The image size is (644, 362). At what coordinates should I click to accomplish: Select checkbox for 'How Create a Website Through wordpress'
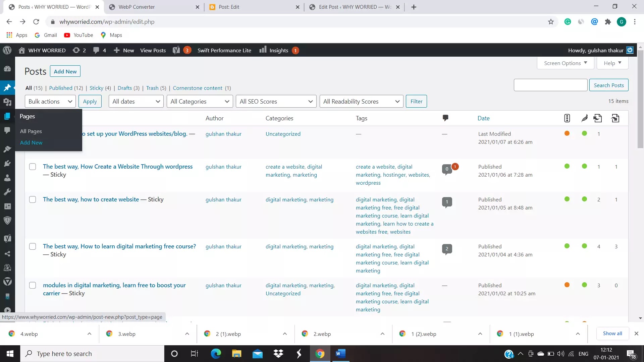pyautogui.click(x=33, y=167)
